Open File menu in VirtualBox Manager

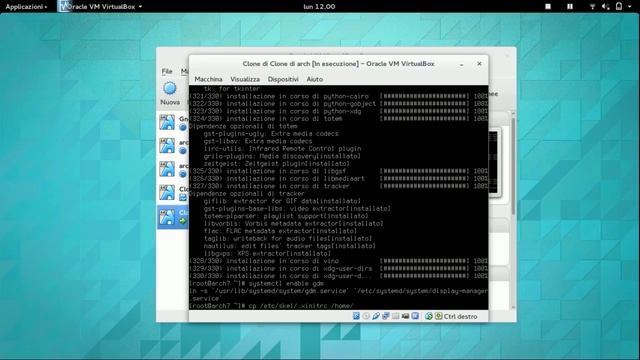coord(167,71)
